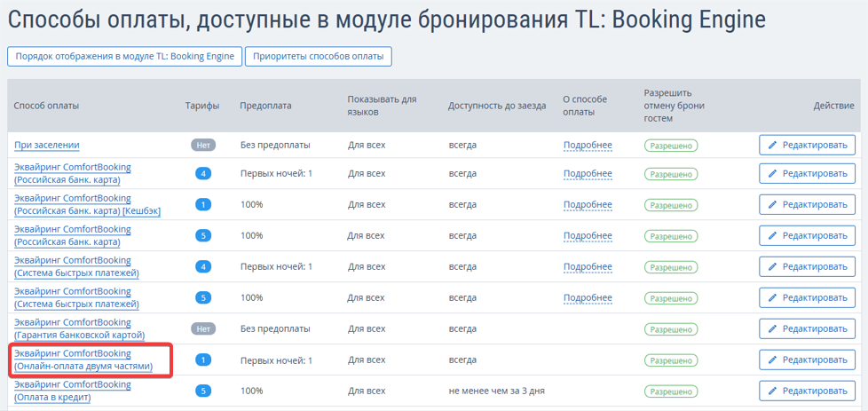Click 'Разрешено' badge for 'Онлайн-оплата двумя частями'

point(671,360)
